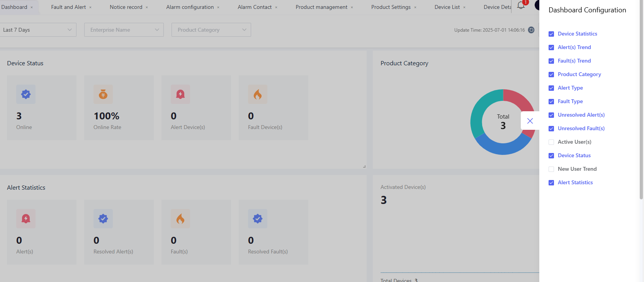Open the Product Category filter dropdown

(211, 30)
